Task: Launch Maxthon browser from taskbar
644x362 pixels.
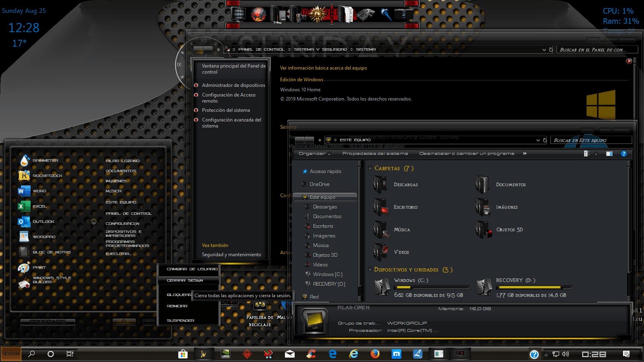Action: (x=396, y=354)
